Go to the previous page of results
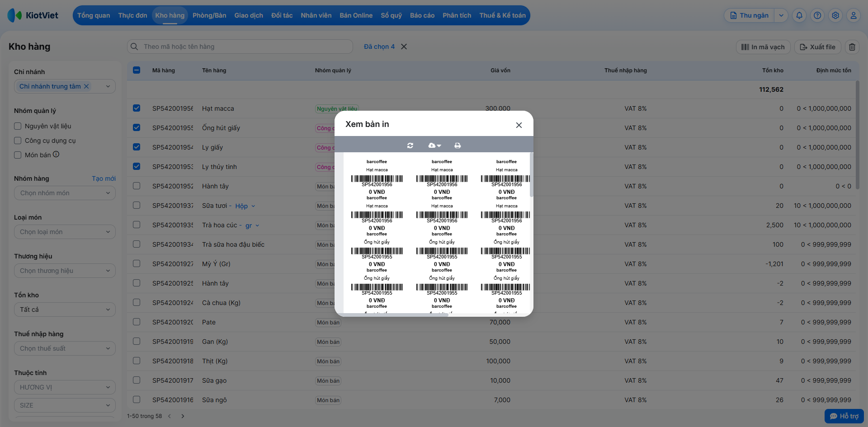This screenshot has height=427, width=868. [170, 416]
